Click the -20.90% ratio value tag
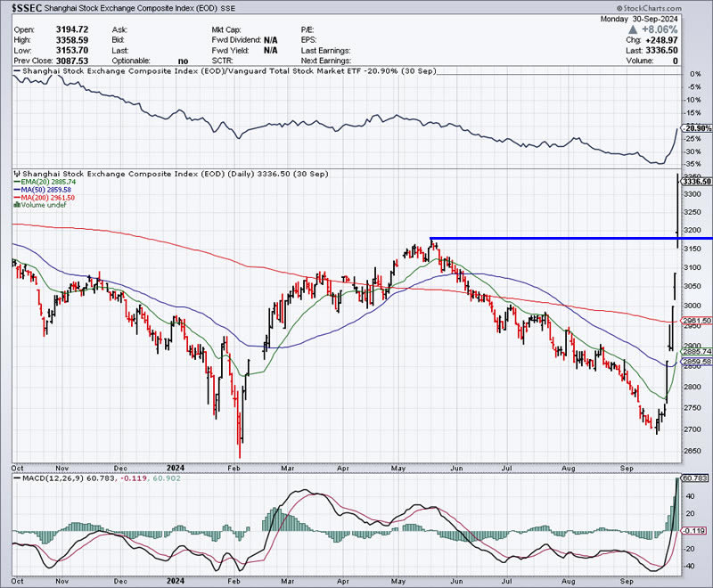The width and height of the screenshot is (713, 588). (x=695, y=128)
